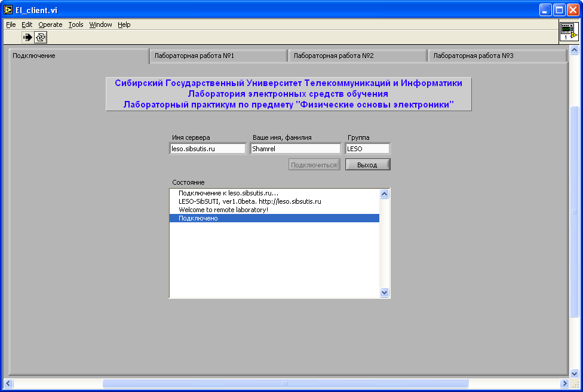Viewport: 583px width, 392px height.
Task: Open the File menu
Action: [11, 24]
